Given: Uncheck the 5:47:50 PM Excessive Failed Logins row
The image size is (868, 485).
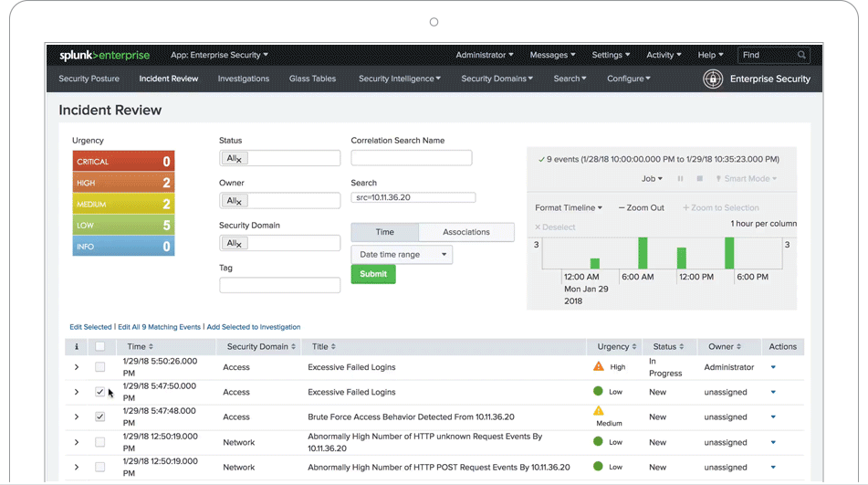Looking at the screenshot, I should (x=99, y=392).
